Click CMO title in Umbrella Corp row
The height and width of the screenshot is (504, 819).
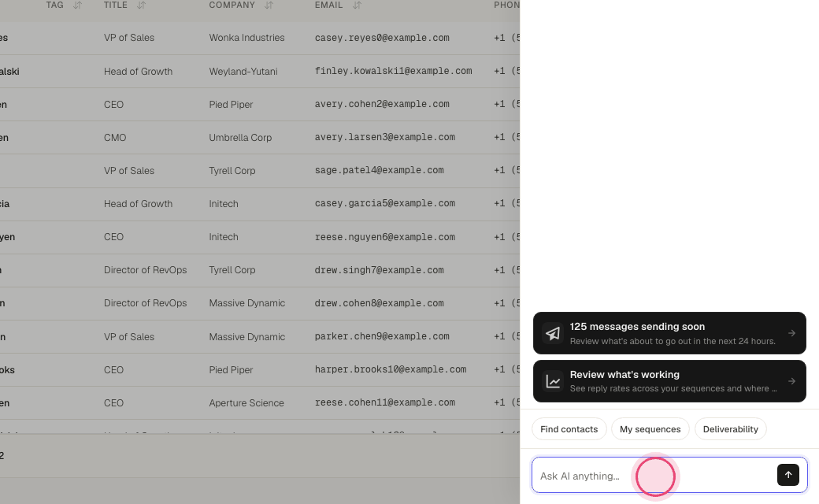[x=115, y=138]
